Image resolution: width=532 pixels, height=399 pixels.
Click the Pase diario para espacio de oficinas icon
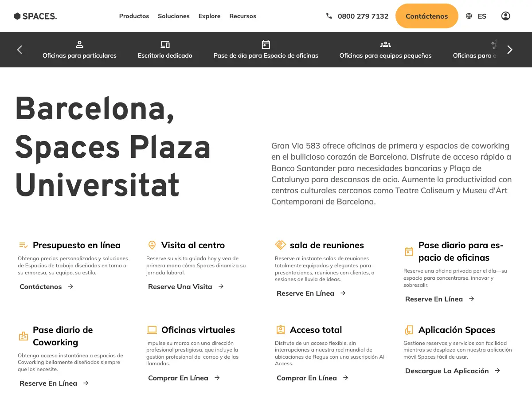coord(409,251)
